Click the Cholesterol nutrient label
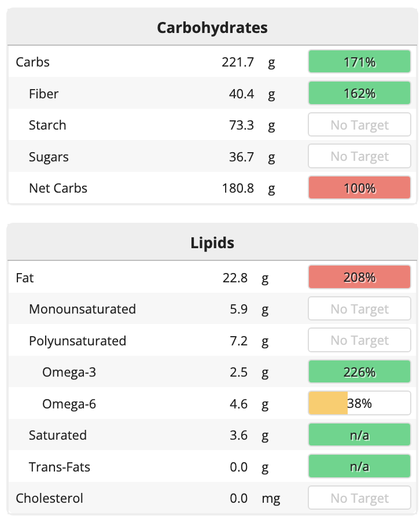The width and height of the screenshot is (420, 523). pos(49,498)
